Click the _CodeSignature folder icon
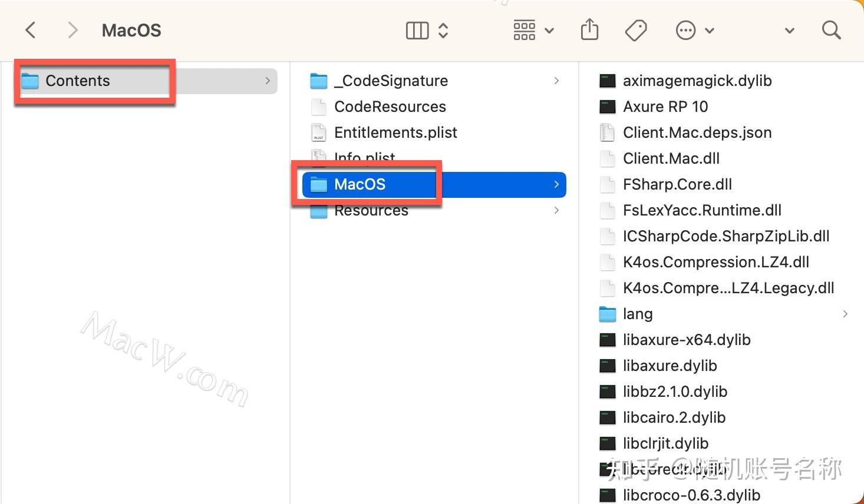The image size is (864, 504). pos(319,81)
